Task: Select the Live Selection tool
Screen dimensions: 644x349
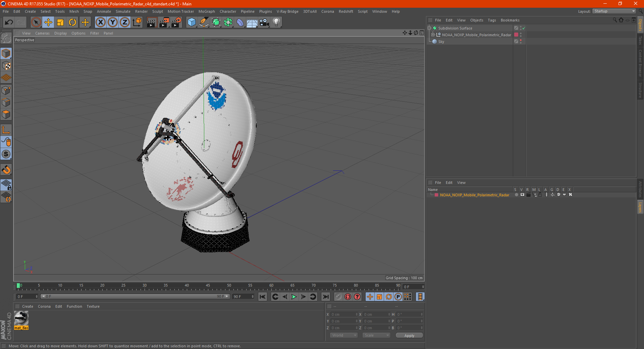Action: click(36, 22)
